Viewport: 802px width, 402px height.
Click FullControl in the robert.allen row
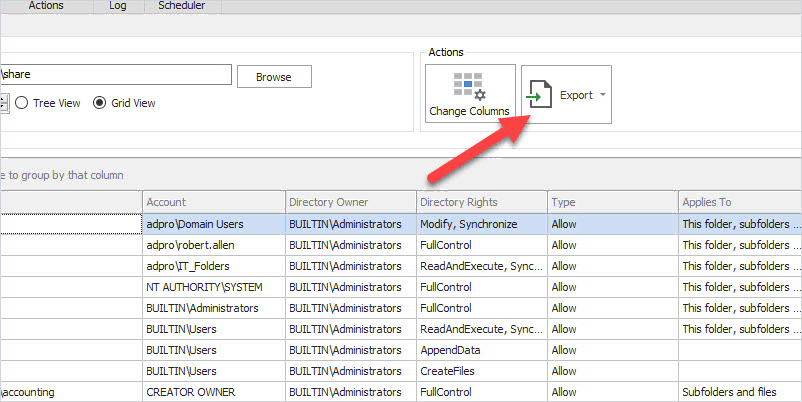[482, 245]
